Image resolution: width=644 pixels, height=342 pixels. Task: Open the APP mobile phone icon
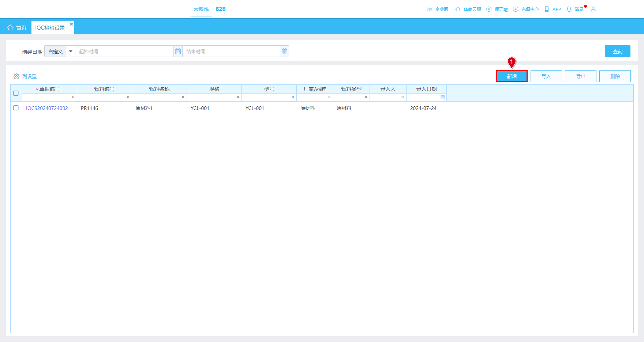[547, 9]
